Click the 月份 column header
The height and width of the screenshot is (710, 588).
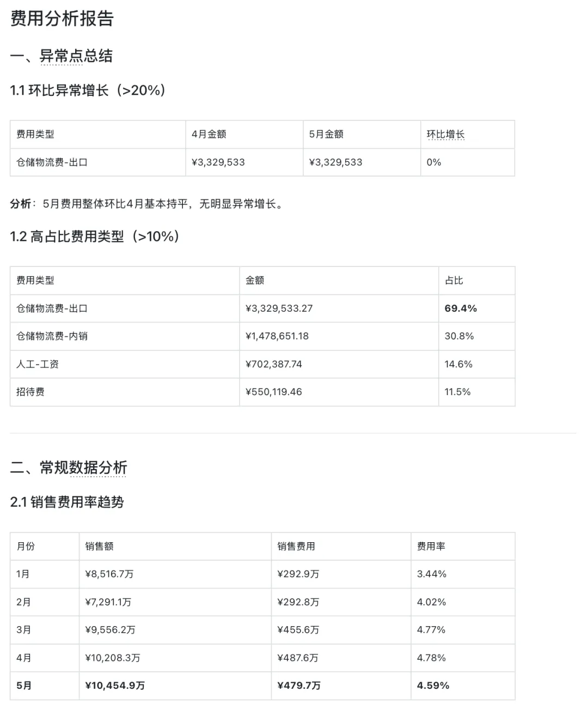pyautogui.click(x=26, y=546)
